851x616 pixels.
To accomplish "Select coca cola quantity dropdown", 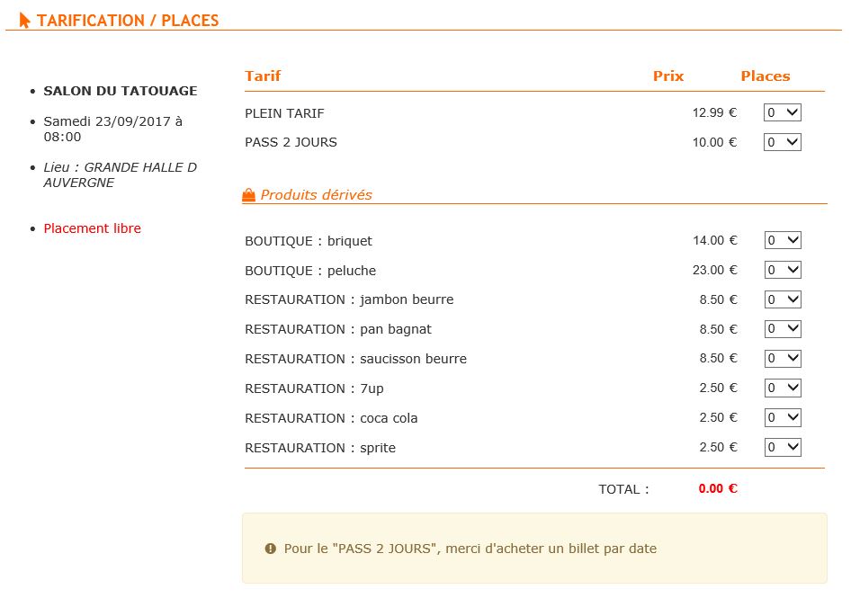I will click(783, 417).
